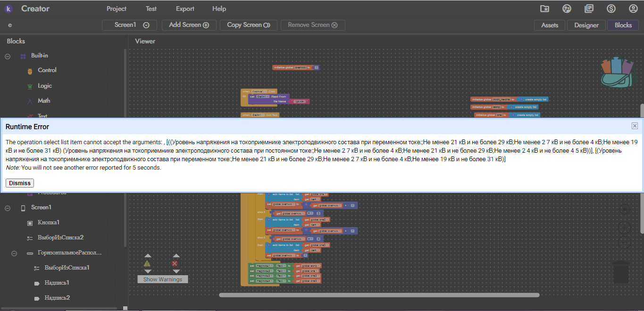
Task: Collapse the ГоризонтальноеРаспол... node
Action: tap(14, 253)
